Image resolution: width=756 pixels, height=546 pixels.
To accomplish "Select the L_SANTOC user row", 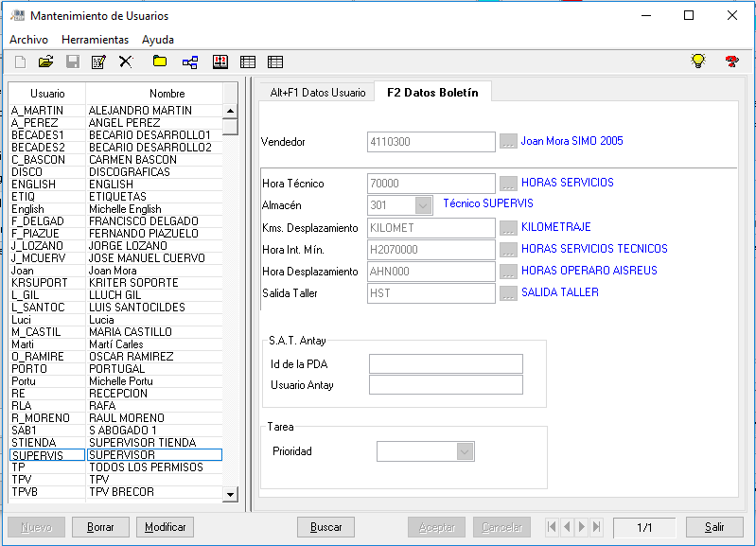I will (115, 308).
